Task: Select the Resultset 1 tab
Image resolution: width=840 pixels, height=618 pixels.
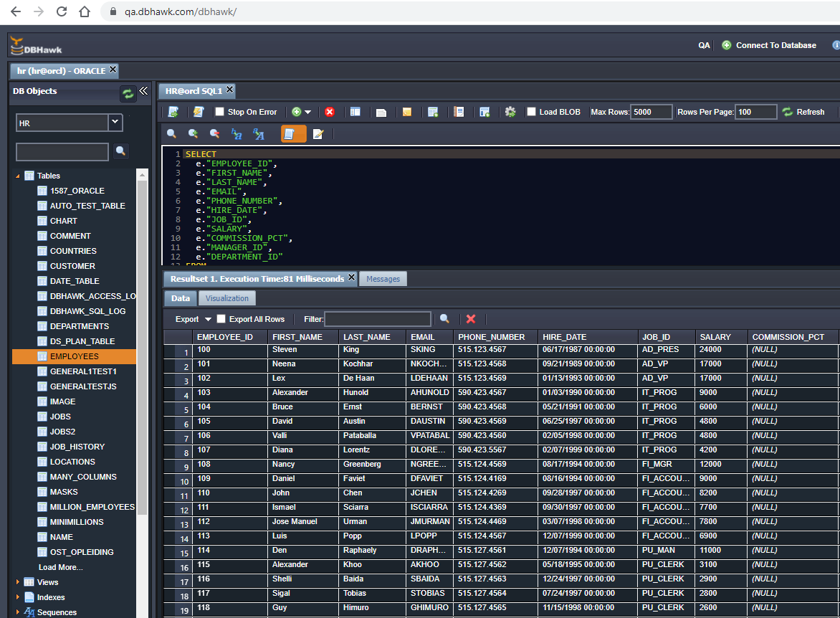Action: [257, 279]
